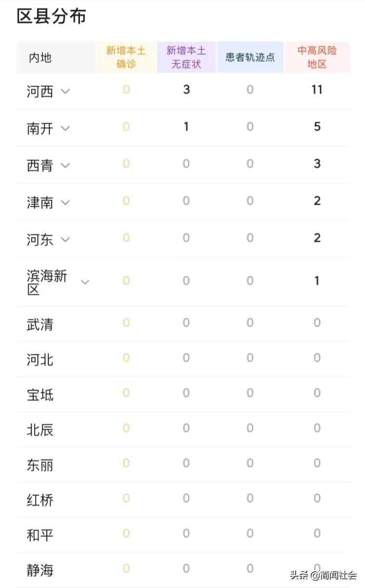Select the 患者轨迹点 column header
365x588 pixels.
pyautogui.click(x=250, y=57)
